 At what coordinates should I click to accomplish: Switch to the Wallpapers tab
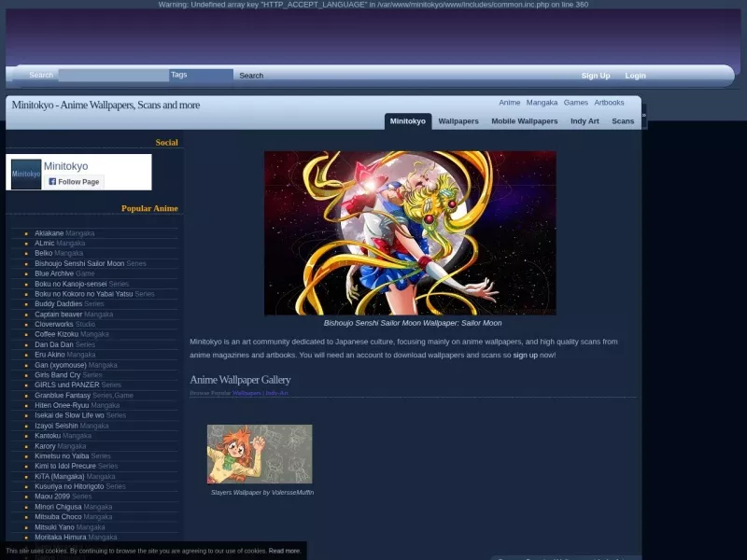click(458, 121)
